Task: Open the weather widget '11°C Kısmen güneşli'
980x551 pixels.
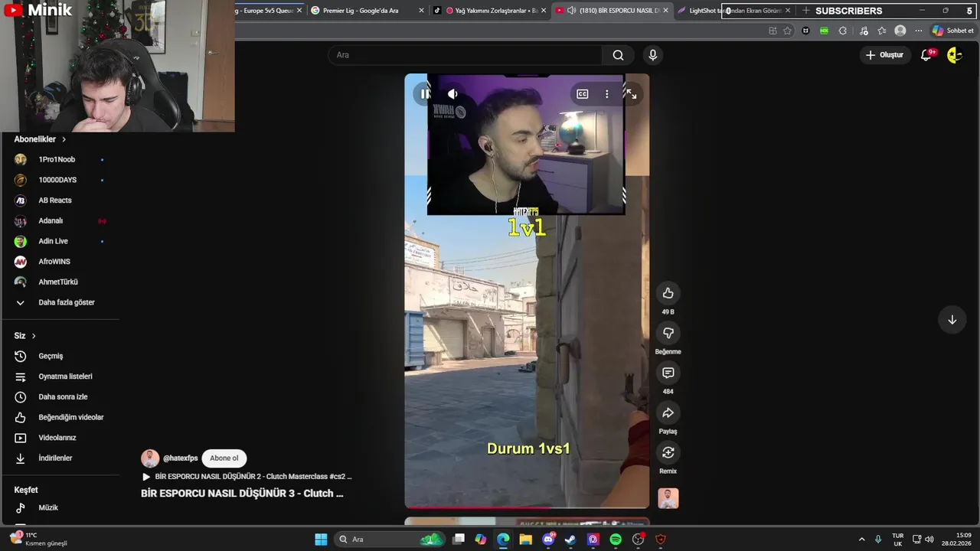Action: pyautogui.click(x=38, y=540)
